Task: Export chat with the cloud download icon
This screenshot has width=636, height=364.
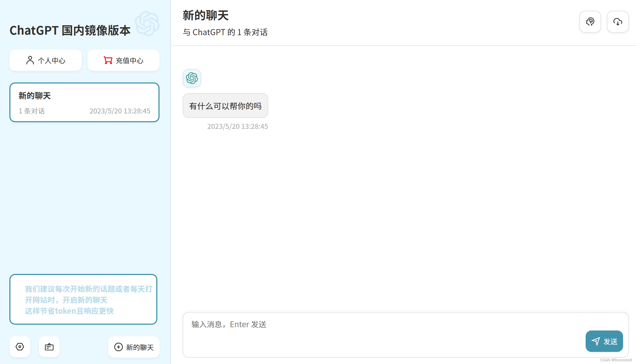Action: tap(618, 22)
